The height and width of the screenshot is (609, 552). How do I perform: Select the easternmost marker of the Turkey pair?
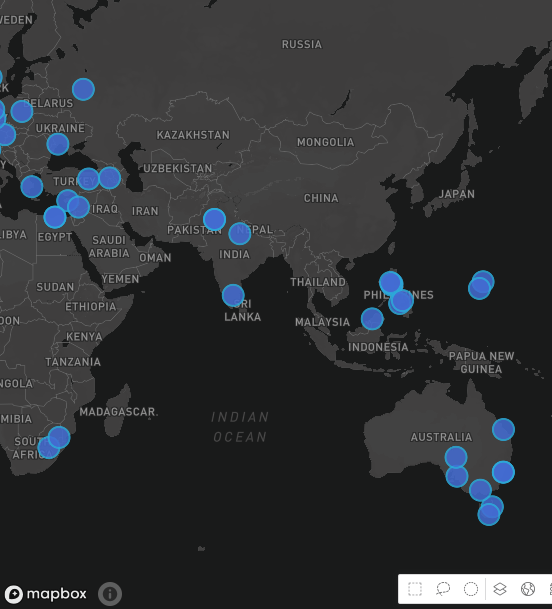tap(110, 177)
